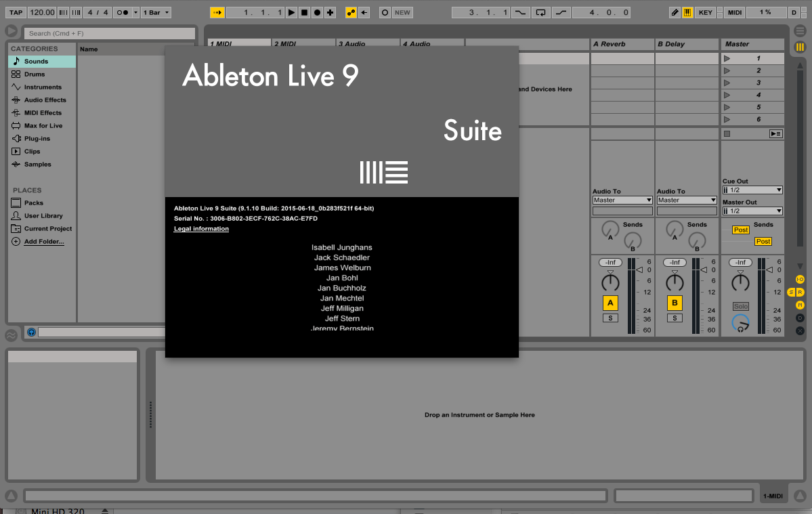
Task: Toggle the computer MIDI keyboard icon
Action: 687,12
